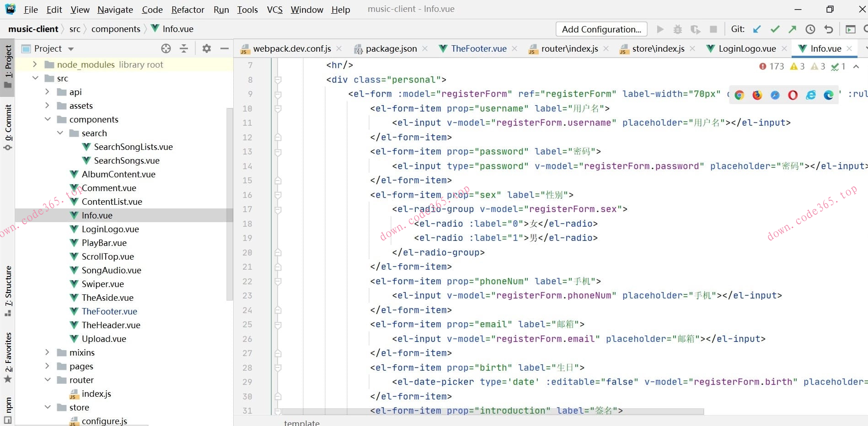Click the Git commit checkmark icon
Screen dimensions: 868x426
tap(775, 29)
